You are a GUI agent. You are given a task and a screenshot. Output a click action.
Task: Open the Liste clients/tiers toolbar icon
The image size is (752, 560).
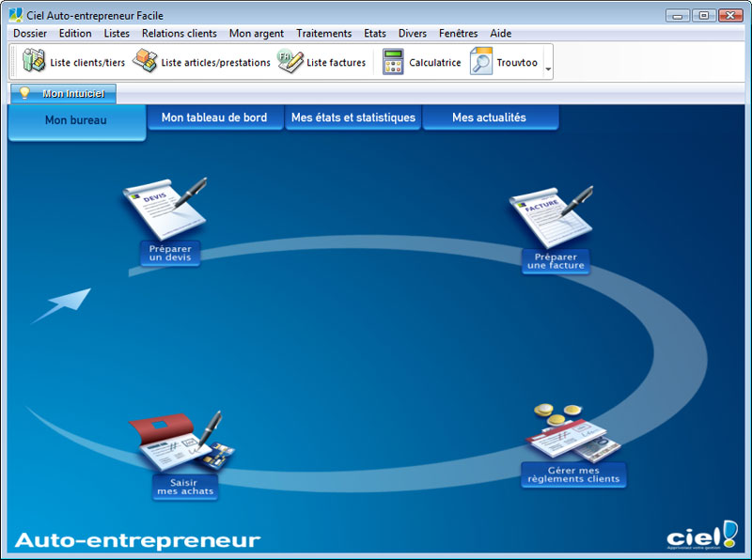tap(34, 61)
